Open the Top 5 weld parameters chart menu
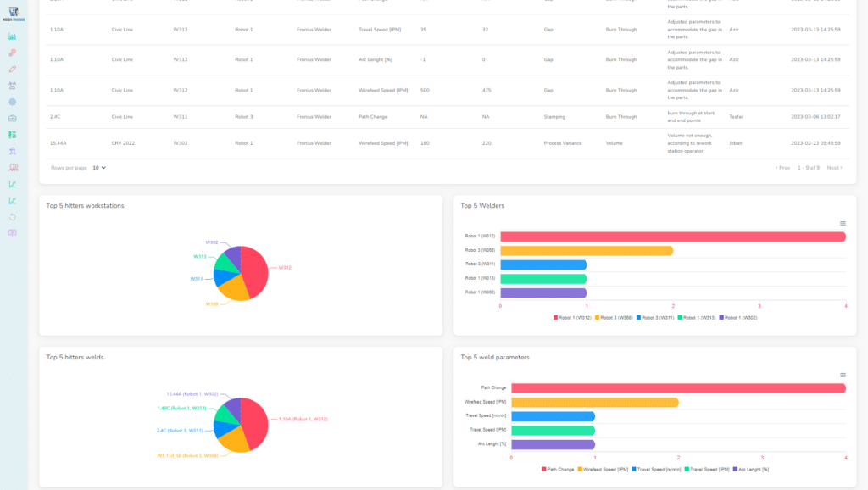 (x=843, y=376)
